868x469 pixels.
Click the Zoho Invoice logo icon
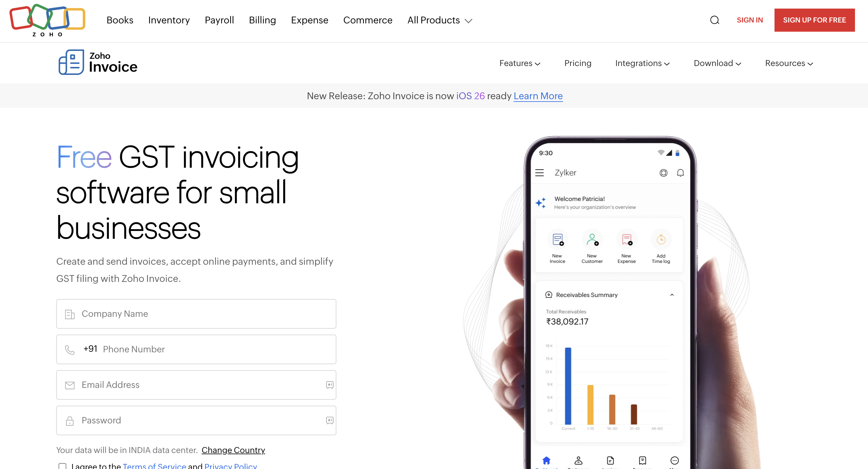pos(71,62)
